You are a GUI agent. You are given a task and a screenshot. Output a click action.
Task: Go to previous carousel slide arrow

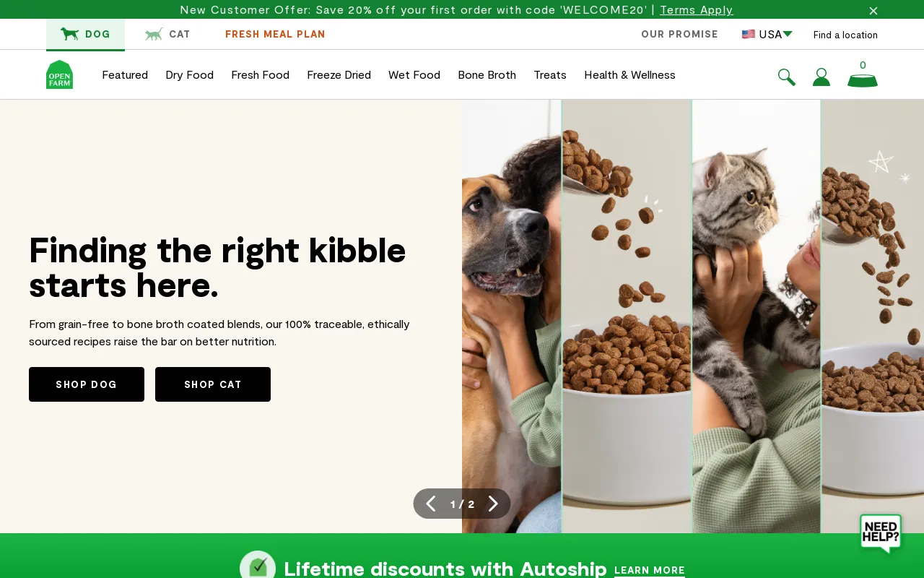coord(431,504)
